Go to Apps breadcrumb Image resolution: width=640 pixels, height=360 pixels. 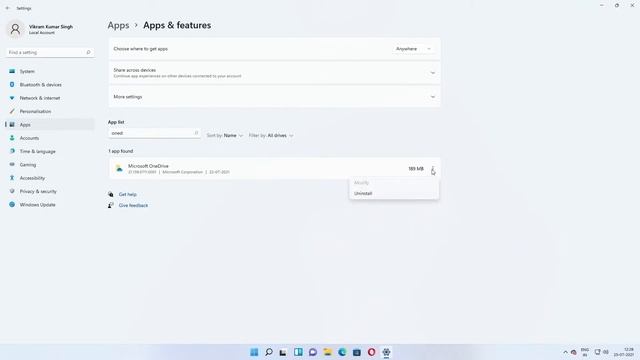[x=118, y=25]
